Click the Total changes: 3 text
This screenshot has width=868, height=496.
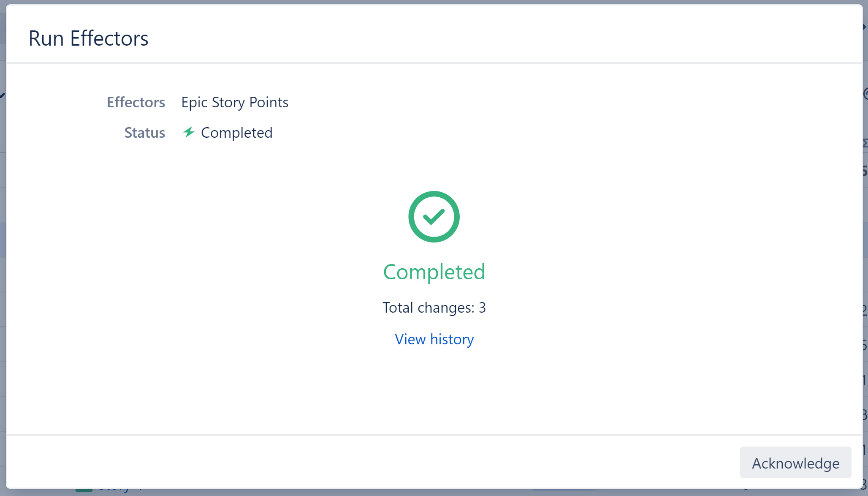click(x=434, y=308)
